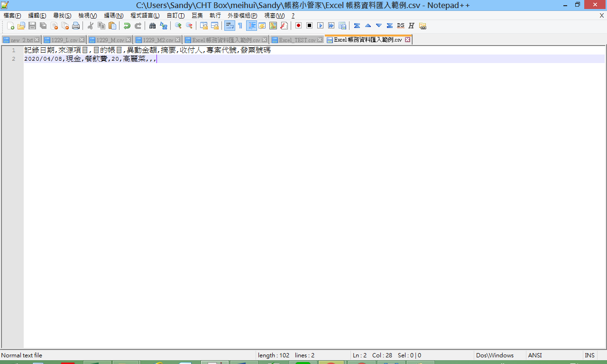Open the 外掛模組(P) menu

click(242, 16)
